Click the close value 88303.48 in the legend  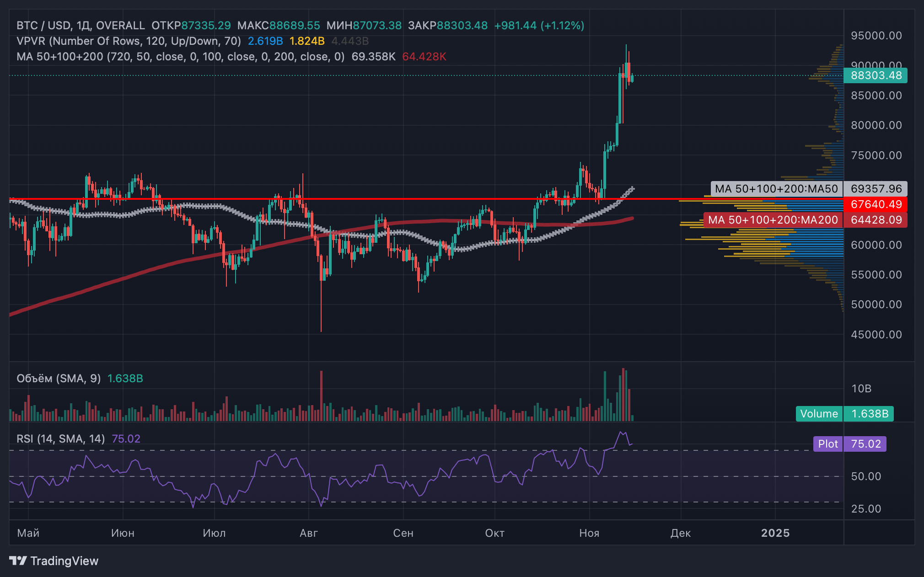coord(462,26)
